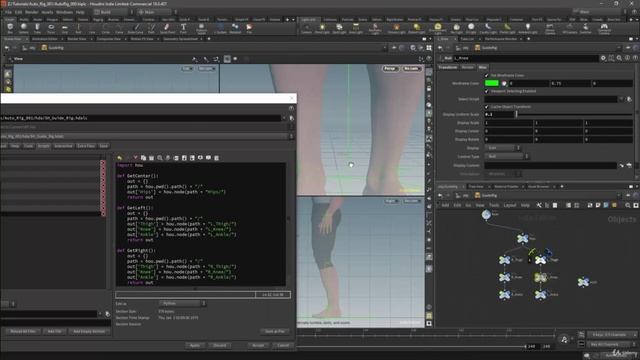Screen dimensions: 640x360
Task: Open the Display dropdown in parameters
Action: (502, 148)
